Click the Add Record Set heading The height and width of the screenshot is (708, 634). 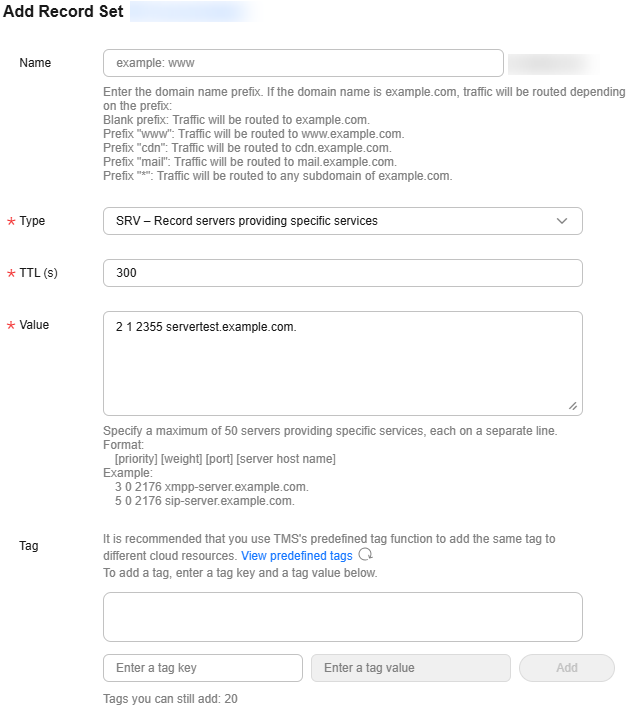[63, 11]
